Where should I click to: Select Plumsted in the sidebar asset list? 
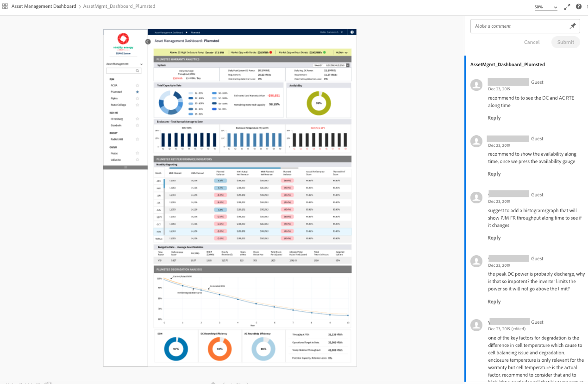click(x=116, y=92)
